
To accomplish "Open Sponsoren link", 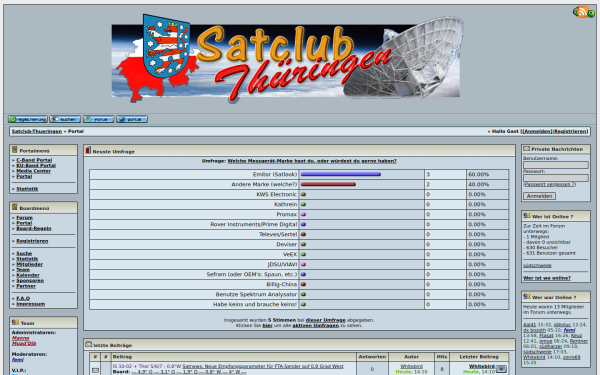I will pos(30,280).
